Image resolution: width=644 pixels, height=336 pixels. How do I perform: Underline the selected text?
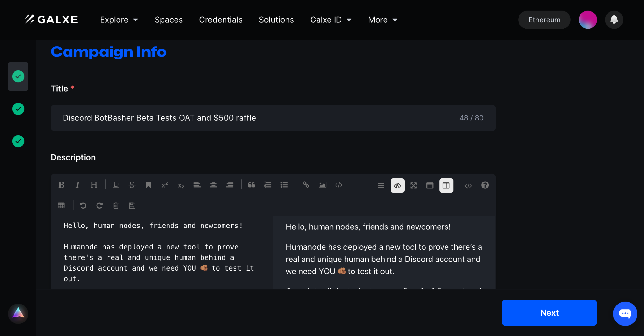point(116,185)
